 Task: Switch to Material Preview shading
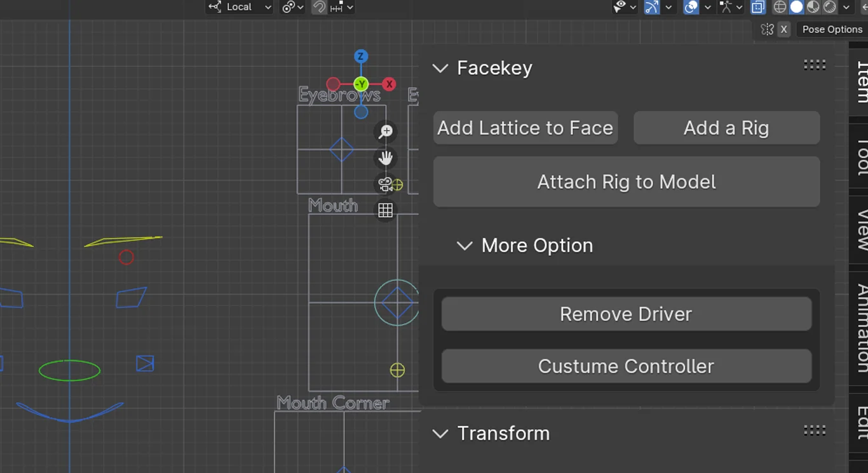814,7
